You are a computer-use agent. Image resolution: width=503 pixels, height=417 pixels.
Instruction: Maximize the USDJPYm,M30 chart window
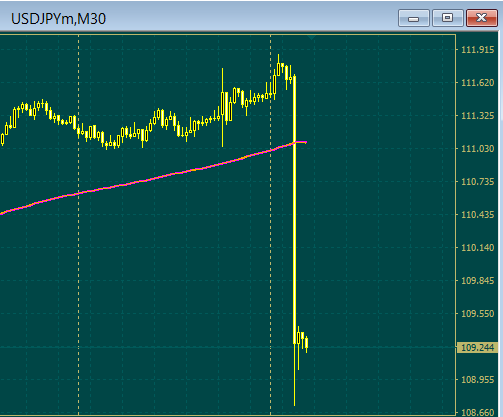point(448,18)
